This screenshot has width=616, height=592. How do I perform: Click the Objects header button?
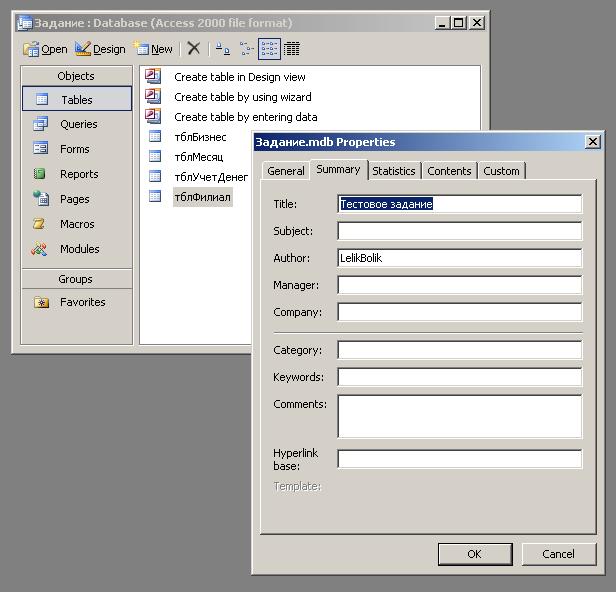point(77,76)
